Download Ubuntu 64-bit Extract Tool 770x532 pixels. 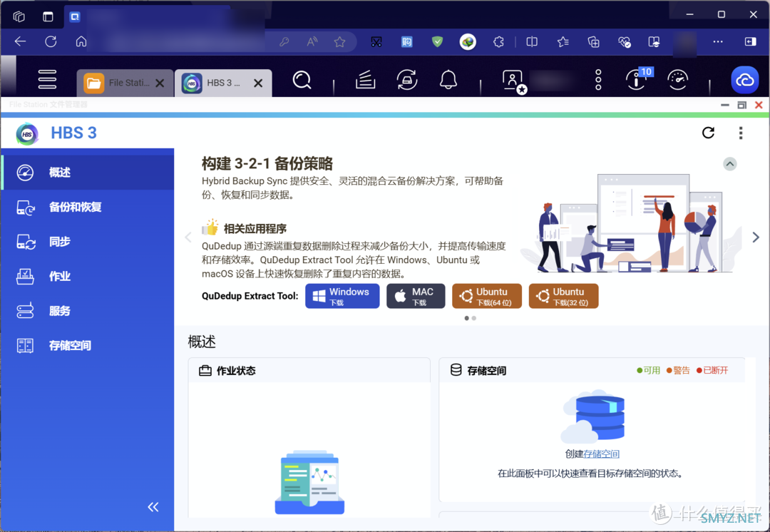click(x=487, y=296)
